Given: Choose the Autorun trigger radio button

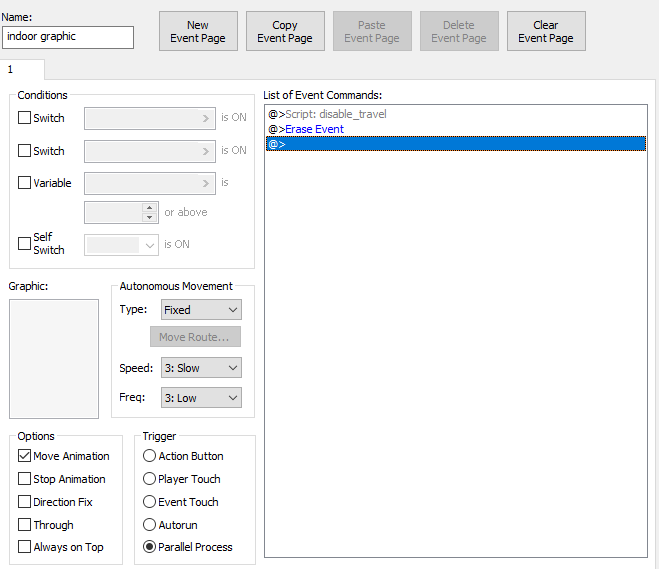Looking at the screenshot, I should coord(150,525).
